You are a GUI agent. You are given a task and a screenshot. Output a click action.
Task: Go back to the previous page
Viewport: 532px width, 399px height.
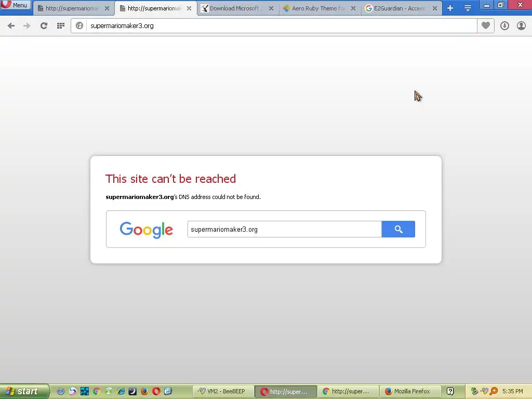coord(11,26)
